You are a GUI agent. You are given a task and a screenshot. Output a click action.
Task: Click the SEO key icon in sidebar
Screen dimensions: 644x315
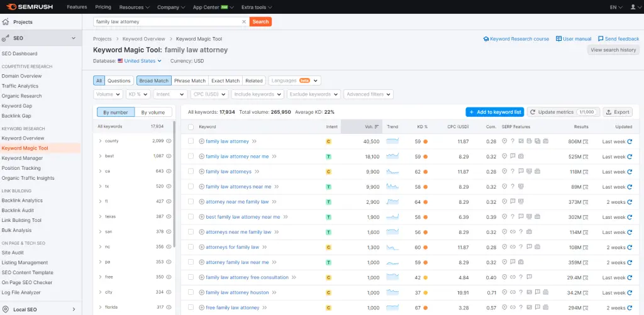6,38
